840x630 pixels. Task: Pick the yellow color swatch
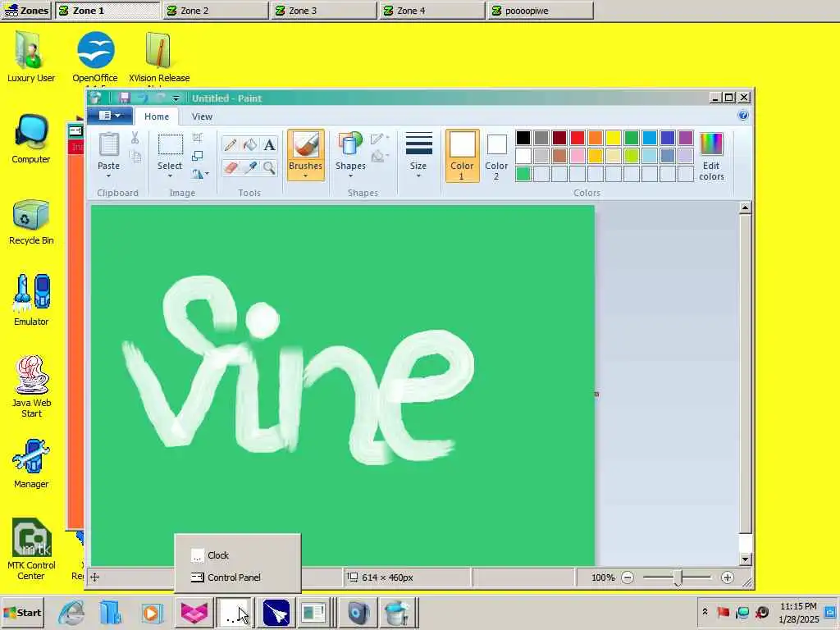[x=614, y=138]
